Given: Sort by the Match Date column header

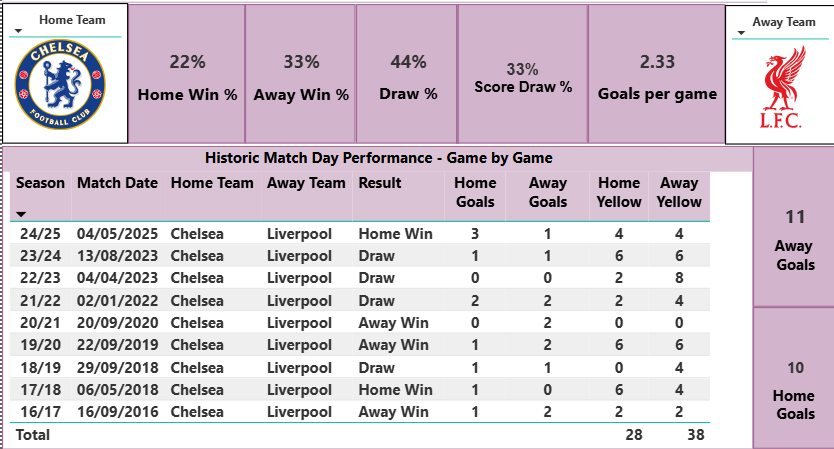Looking at the screenshot, I should (118, 183).
